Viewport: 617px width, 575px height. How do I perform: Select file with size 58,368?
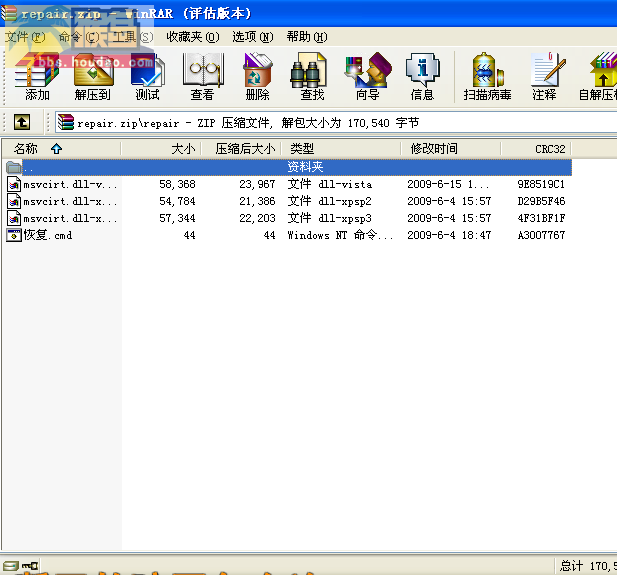pos(177,184)
